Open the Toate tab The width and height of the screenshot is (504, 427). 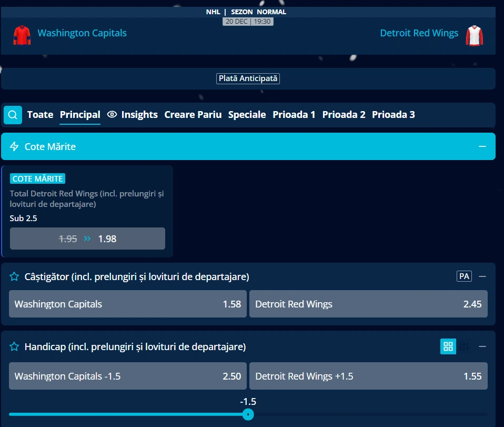click(x=40, y=115)
